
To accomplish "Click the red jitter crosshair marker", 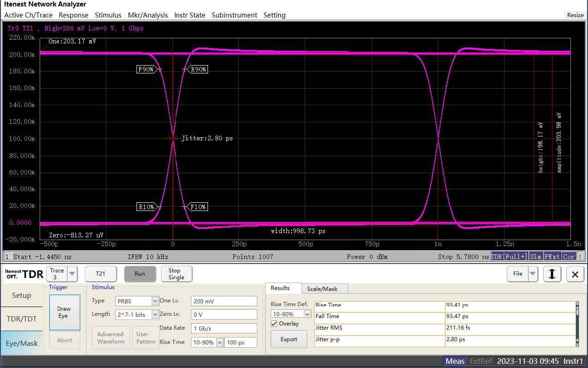I will pyautogui.click(x=173, y=138).
